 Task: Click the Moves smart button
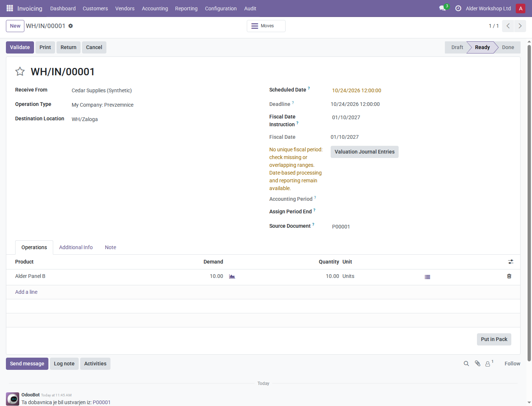[266, 26]
